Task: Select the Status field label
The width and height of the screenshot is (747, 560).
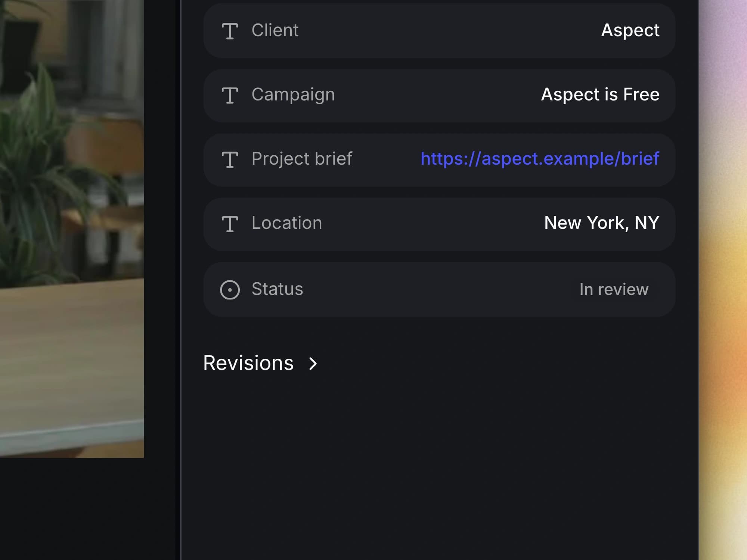Action: 277,289
